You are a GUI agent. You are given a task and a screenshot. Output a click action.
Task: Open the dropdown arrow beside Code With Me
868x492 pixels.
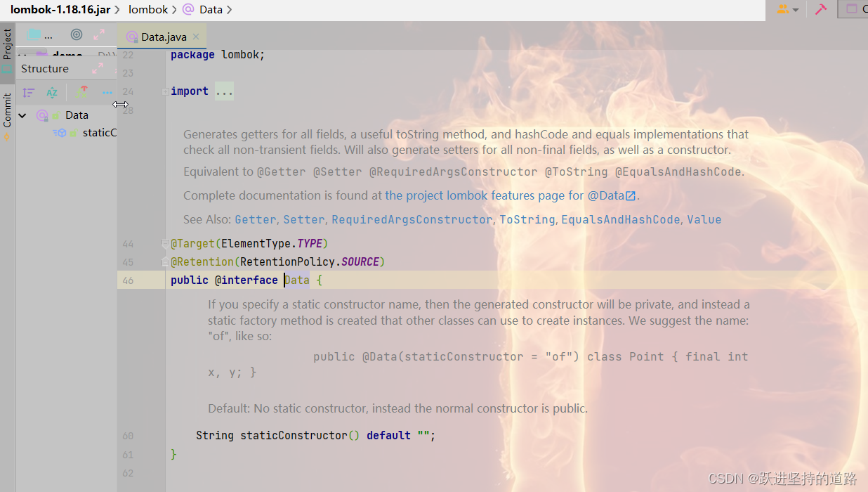tap(796, 10)
